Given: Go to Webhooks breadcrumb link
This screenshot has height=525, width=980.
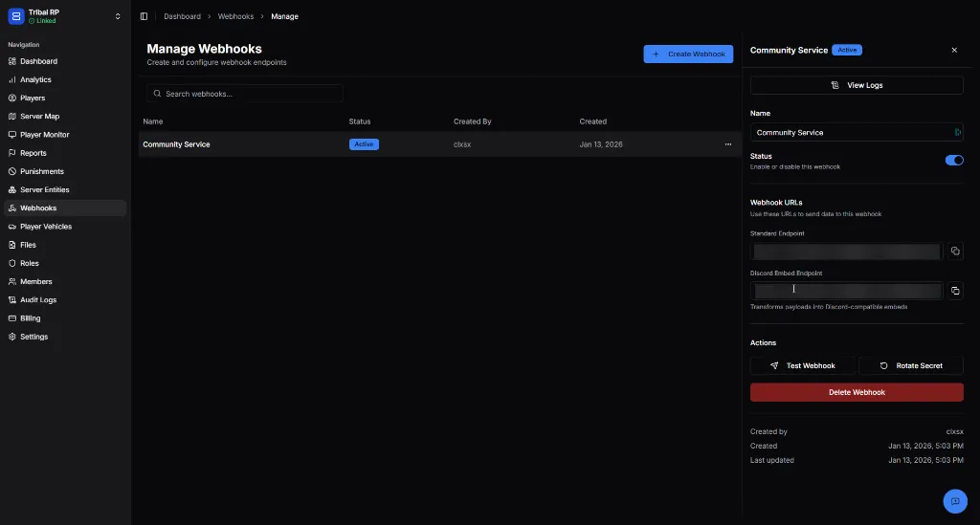Looking at the screenshot, I should click(235, 16).
